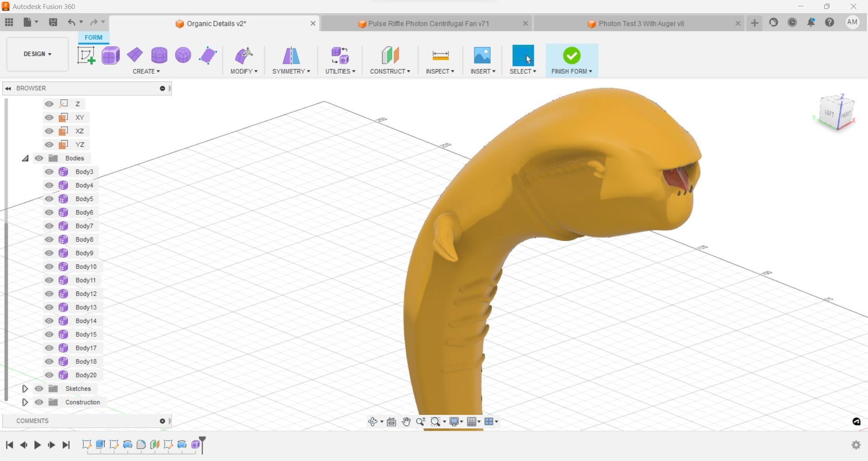Open the notifications bell icon
This screenshot has height=461, width=868.
(x=811, y=22)
